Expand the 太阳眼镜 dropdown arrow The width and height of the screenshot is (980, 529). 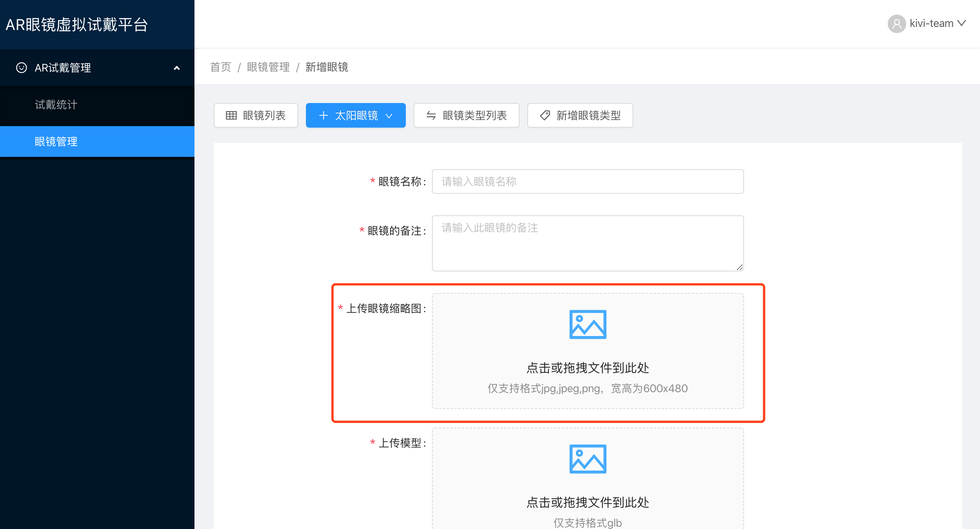click(389, 116)
